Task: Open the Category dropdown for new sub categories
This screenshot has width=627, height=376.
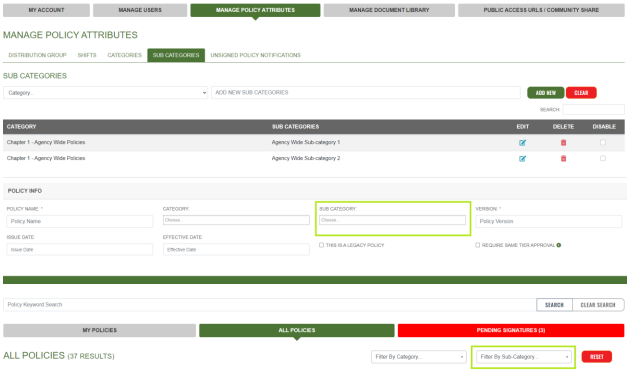Action: click(x=106, y=93)
